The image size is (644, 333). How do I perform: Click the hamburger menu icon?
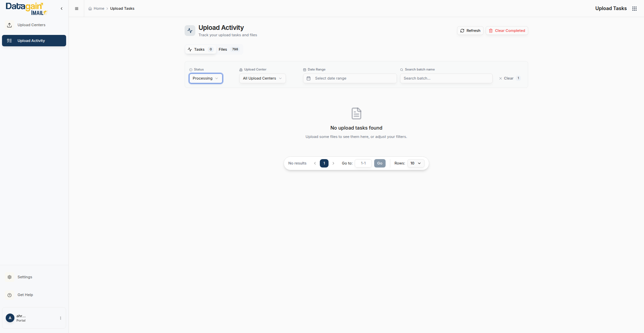77,9
